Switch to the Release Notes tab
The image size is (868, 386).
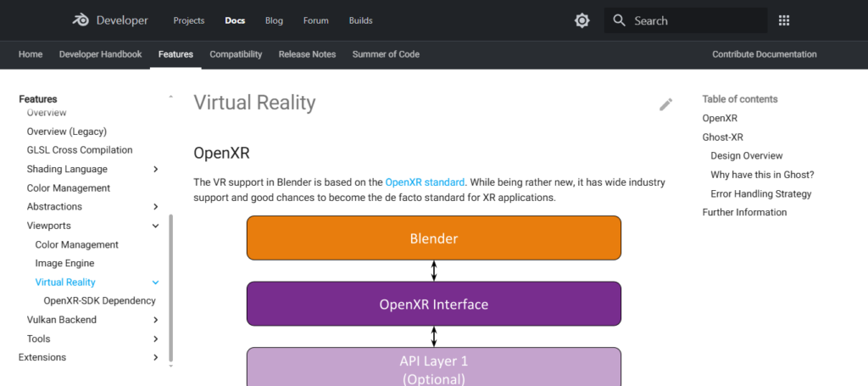(307, 54)
